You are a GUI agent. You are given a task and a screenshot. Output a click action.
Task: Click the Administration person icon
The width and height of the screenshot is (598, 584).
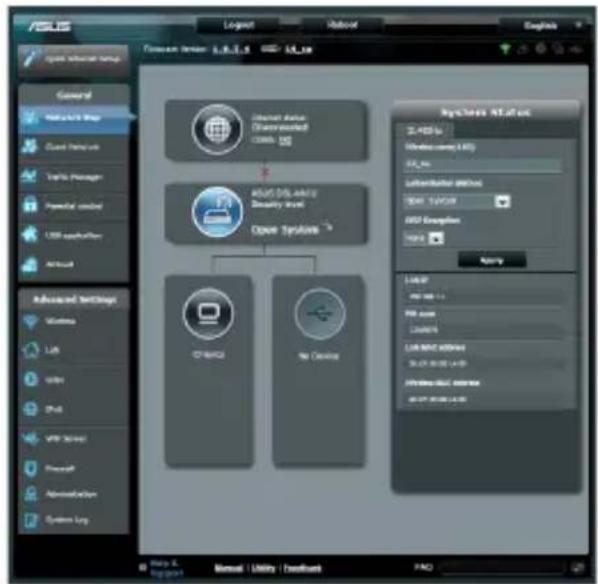(x=31, y=494)
